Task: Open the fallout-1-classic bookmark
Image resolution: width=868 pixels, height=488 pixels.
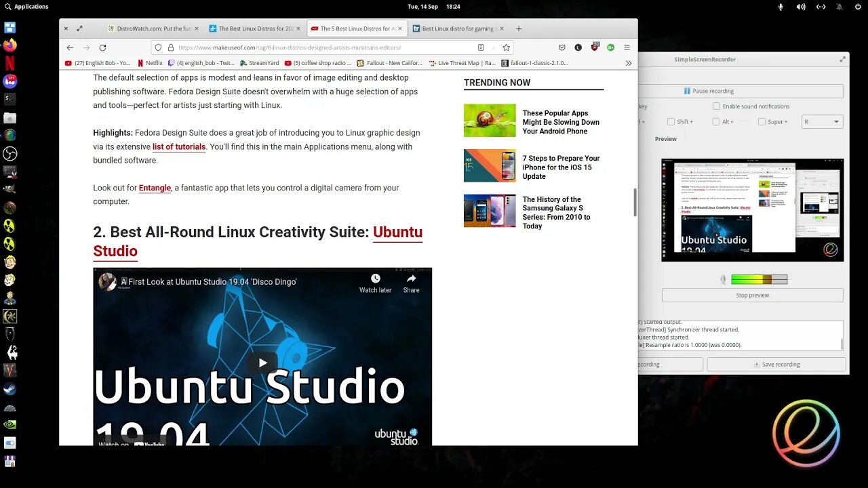Action: pyautogui.click(x=534, y=63)
